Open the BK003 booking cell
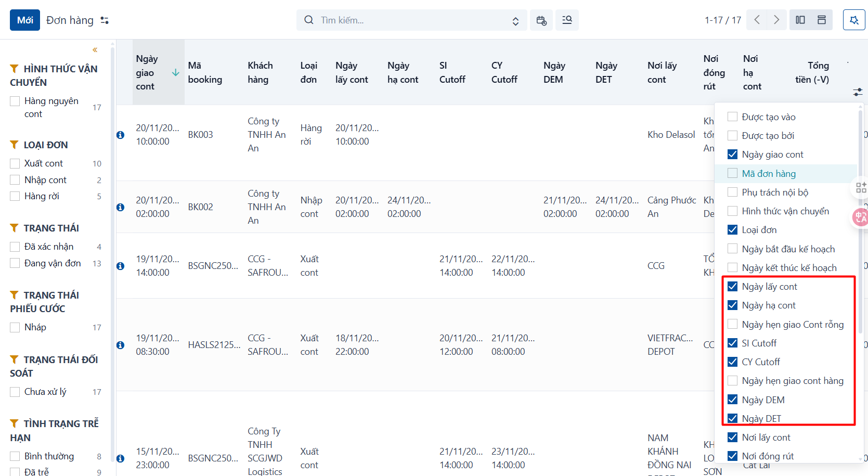Screen dimensions: 868x476 pyautogui.click(x=201, y=135)
